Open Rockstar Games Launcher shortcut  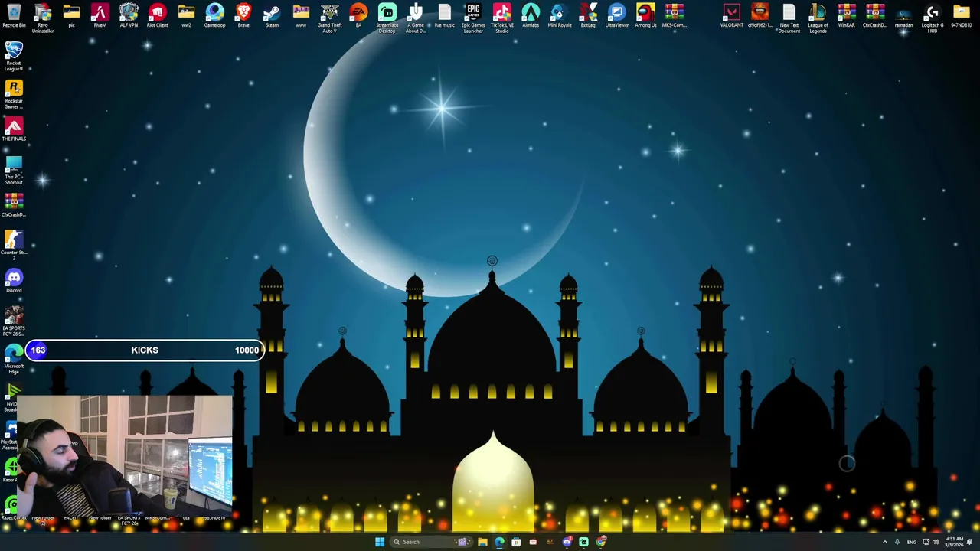point(14,94)
